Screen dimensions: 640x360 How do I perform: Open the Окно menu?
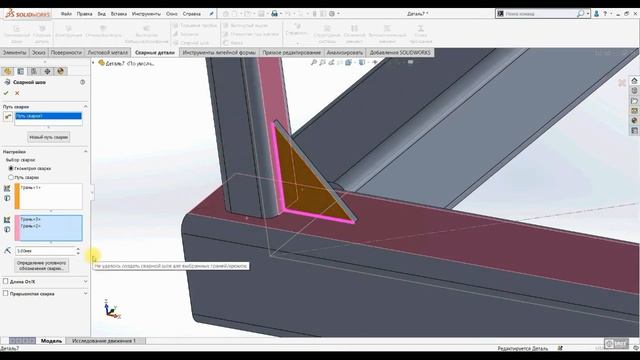pyautogui.click(x=171, y=14)
